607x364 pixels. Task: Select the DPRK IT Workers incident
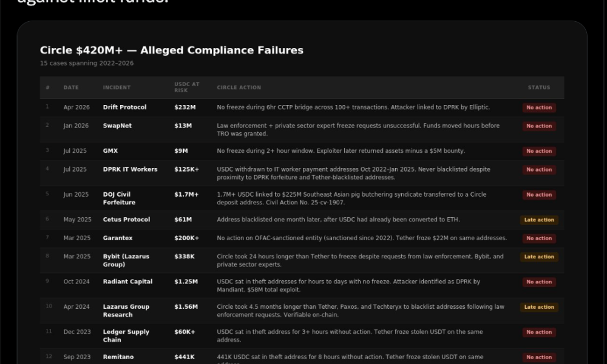(130, 169)
